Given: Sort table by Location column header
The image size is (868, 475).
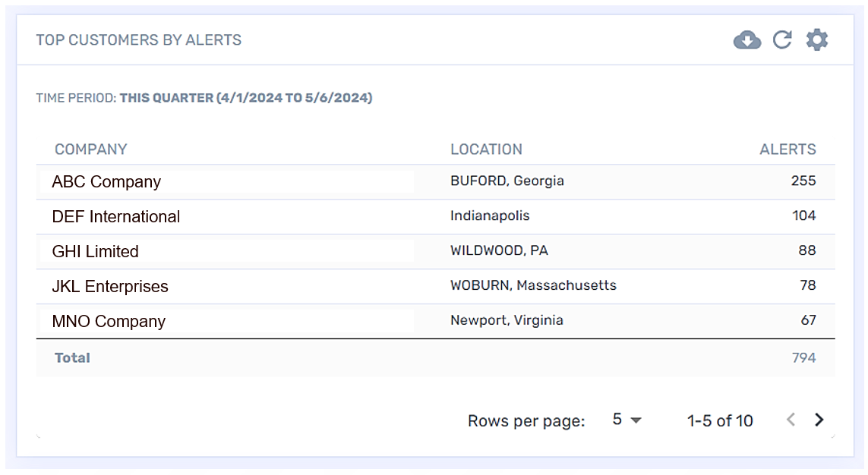Looking at the screenshot, I should coord(486,149).
